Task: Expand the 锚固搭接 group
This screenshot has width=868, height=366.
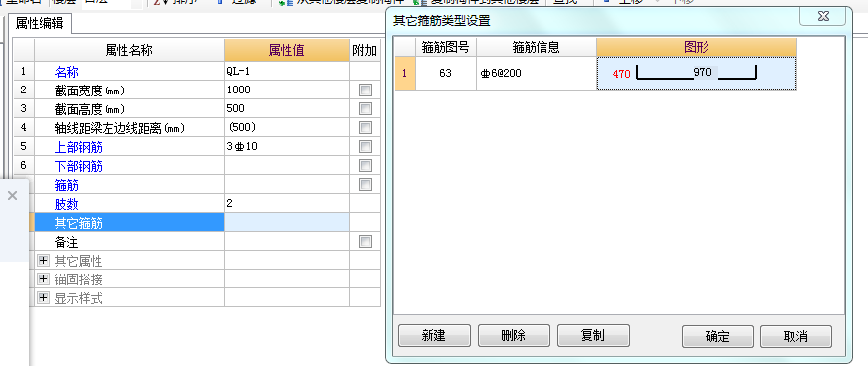Action: click(43, 279)
